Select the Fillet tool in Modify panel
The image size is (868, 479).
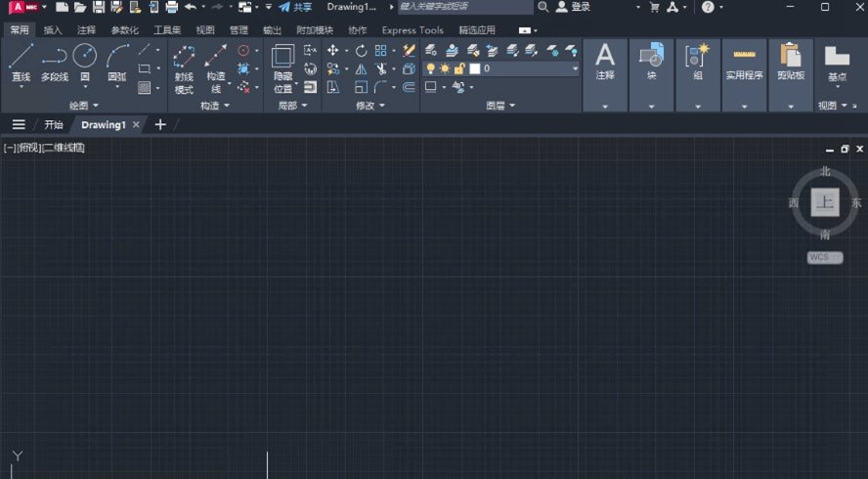[x=380, y=87]
